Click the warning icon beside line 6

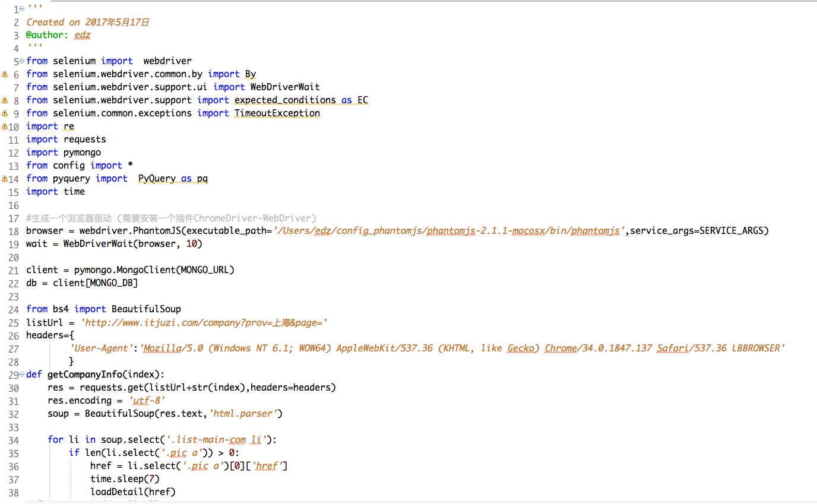point(5,74)
